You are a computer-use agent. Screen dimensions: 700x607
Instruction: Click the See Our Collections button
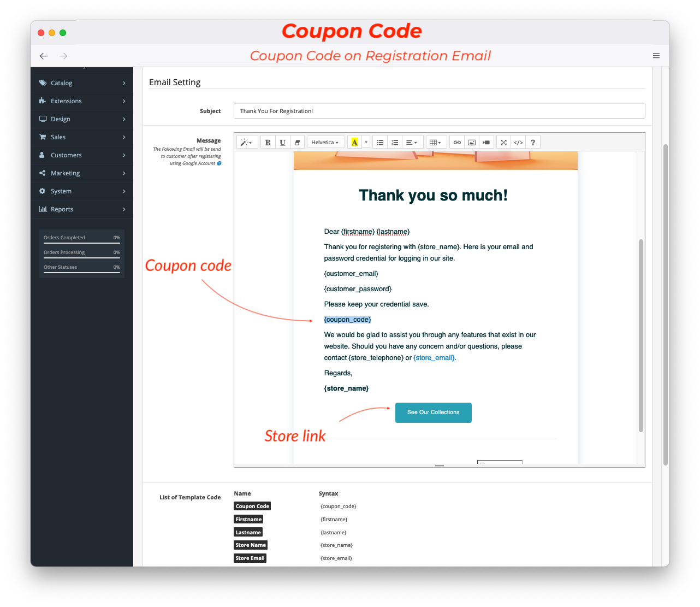[x=434, y=412]
